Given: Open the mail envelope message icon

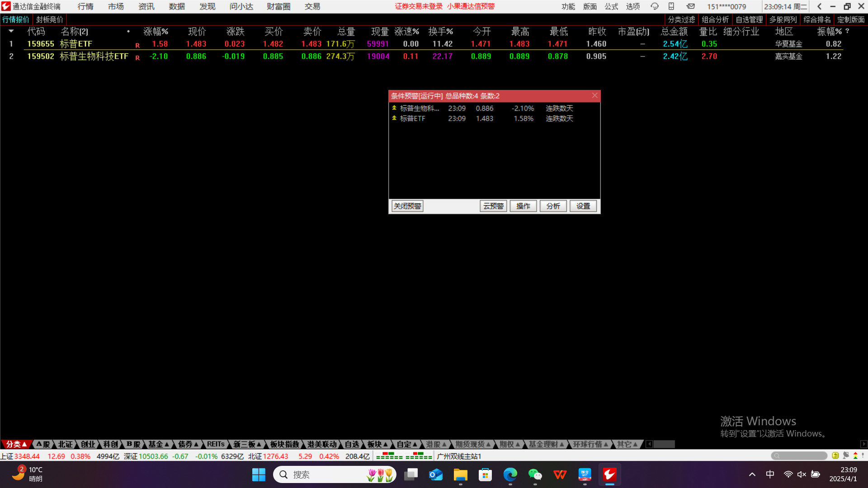Looking at the screenshot, I should (x=690, y=6).
